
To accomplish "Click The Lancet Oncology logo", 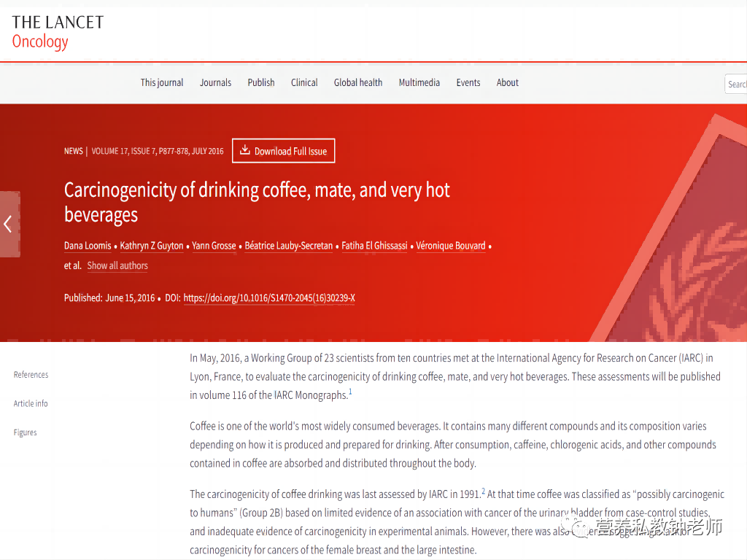I will pos(58,32).
